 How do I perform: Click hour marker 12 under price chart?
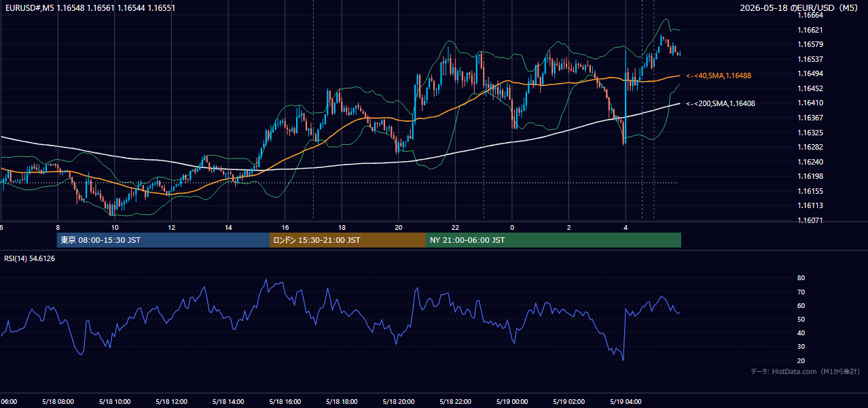[172, 228]
